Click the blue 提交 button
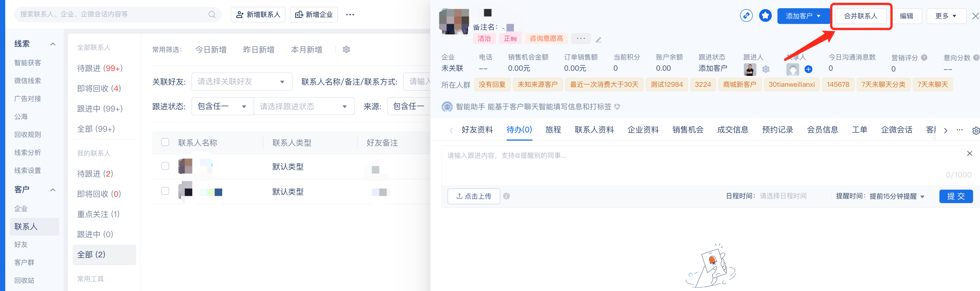The image size is (980, 291). 956,196
